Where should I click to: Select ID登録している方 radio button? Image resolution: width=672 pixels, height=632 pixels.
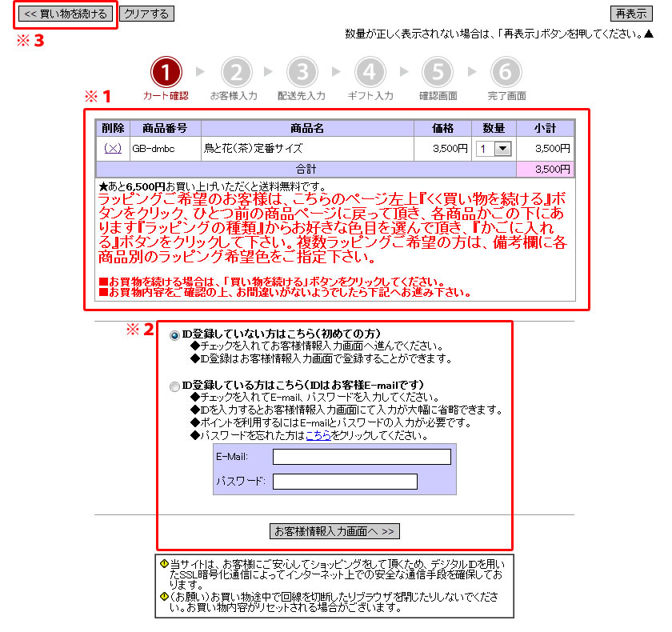point(175,386)
